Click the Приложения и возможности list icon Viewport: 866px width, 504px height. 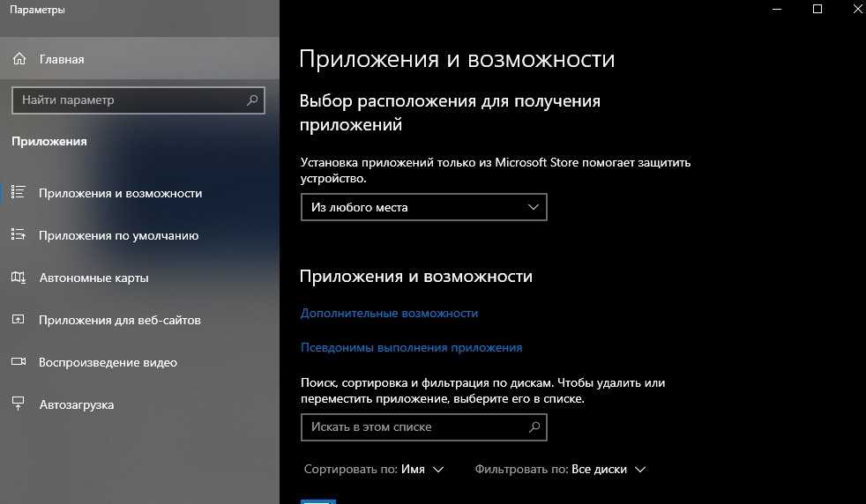tap(19, 193)
